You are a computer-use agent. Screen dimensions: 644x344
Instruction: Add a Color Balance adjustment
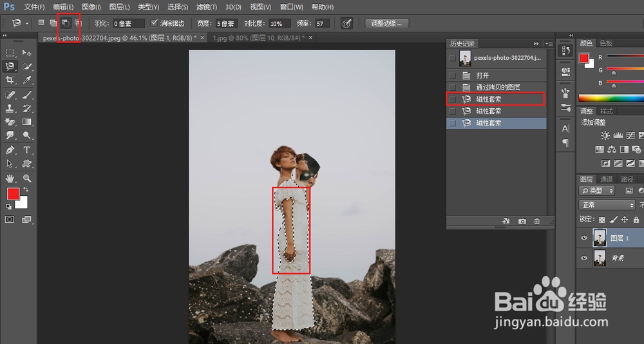point(612,149)
